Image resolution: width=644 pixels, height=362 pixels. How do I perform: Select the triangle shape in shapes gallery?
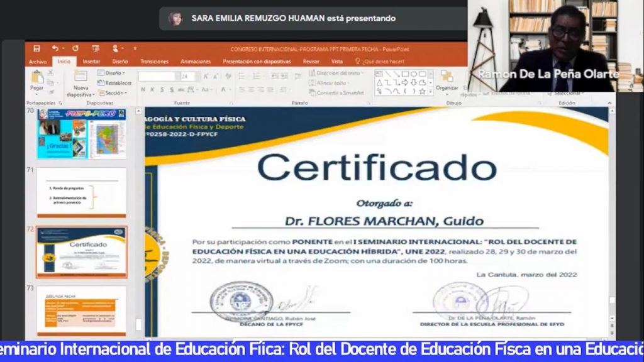pyautogui.click(x=379, y=83)
